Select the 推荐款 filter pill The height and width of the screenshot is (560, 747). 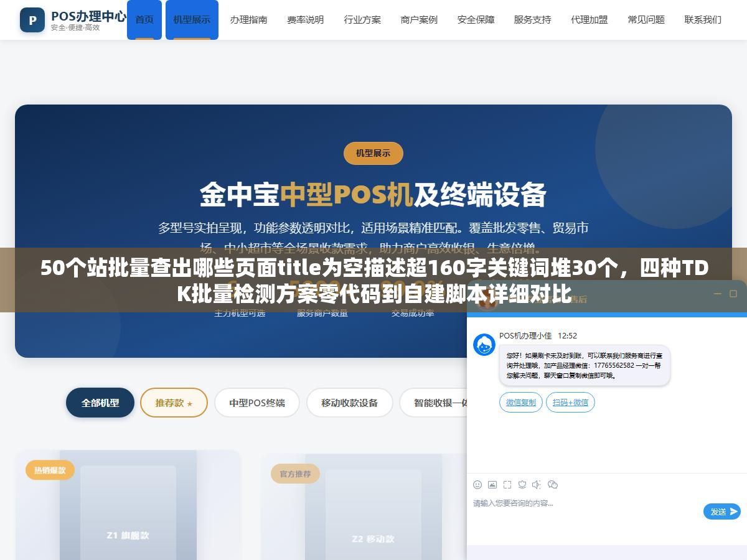point(174,403)
